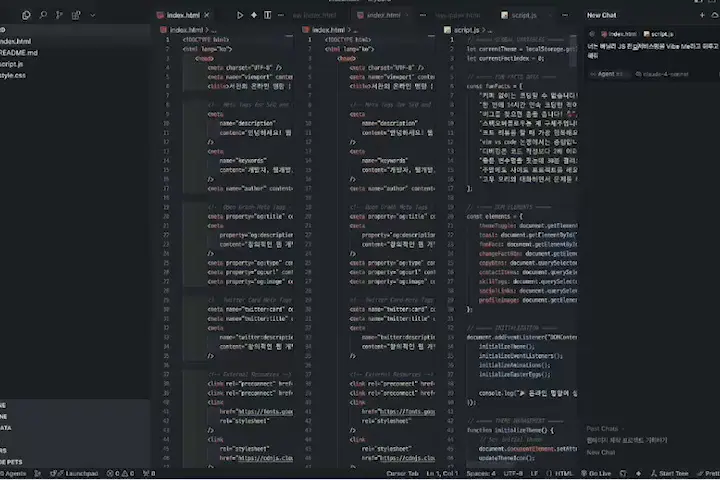Viewport: 720px width, 480px height.
Task: Open the Source Control branch icon
Action: coord(59,15)
